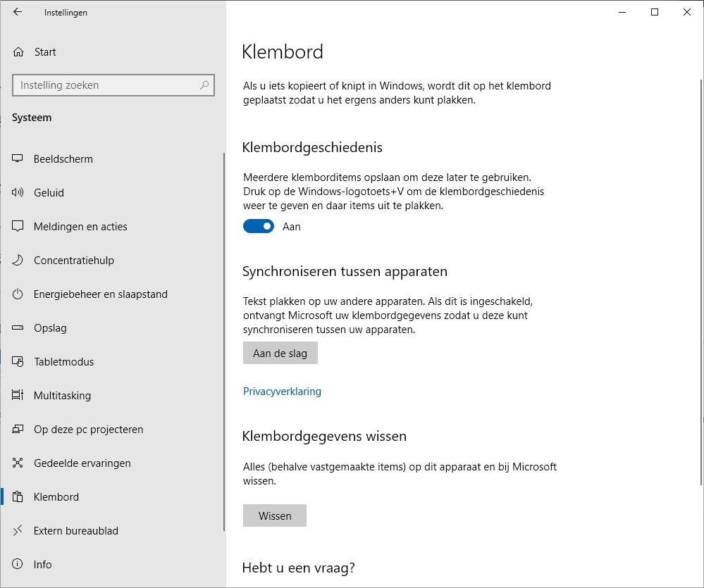Focus the Instelling zoeken search field
The image size is (704, 588).
(x=106, y=85)
